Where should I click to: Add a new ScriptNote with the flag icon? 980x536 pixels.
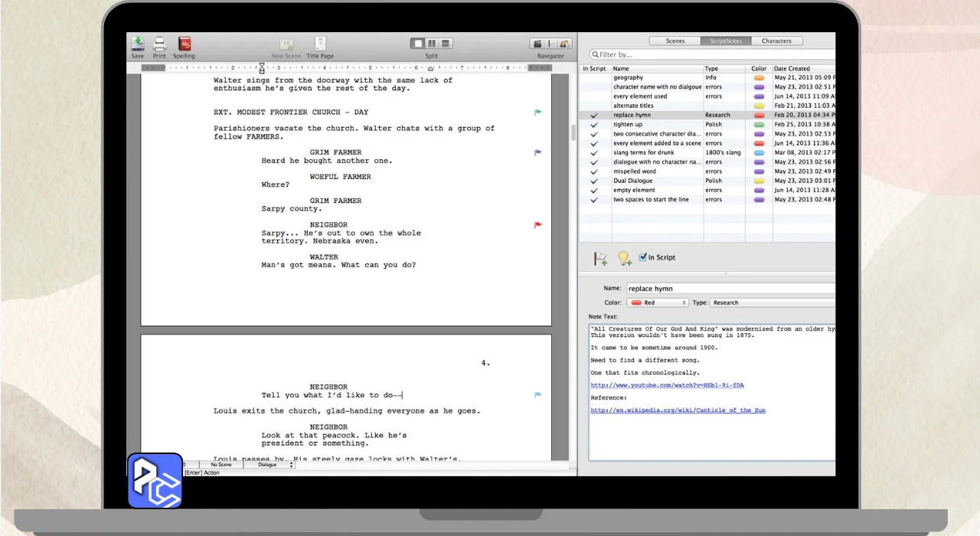point(601,259)
